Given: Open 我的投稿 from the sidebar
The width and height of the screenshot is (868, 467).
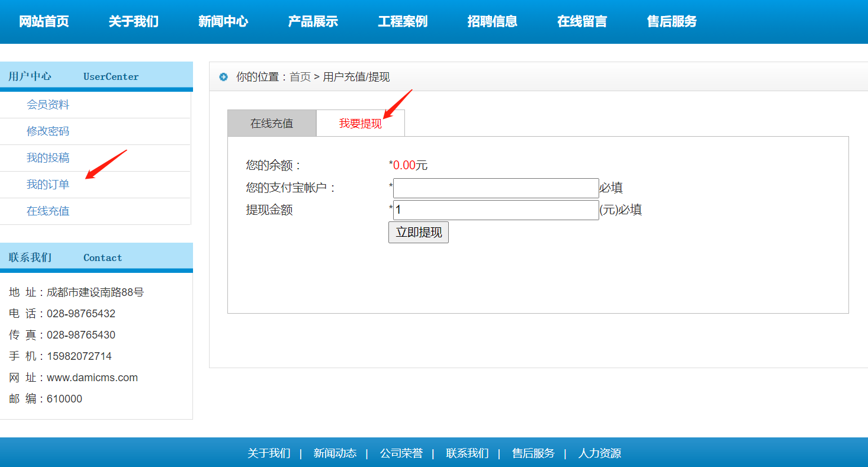Looking at the screenshot, I should [48, 157].
